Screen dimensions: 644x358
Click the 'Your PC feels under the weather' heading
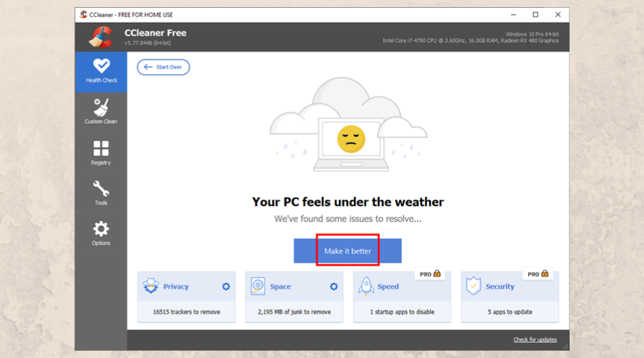tap(348, 202)
